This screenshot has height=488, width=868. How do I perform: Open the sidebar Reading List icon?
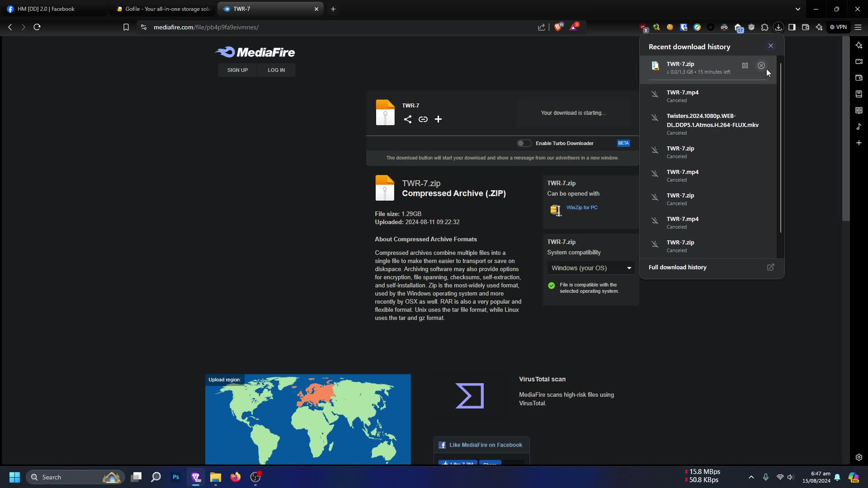[859, 110]
